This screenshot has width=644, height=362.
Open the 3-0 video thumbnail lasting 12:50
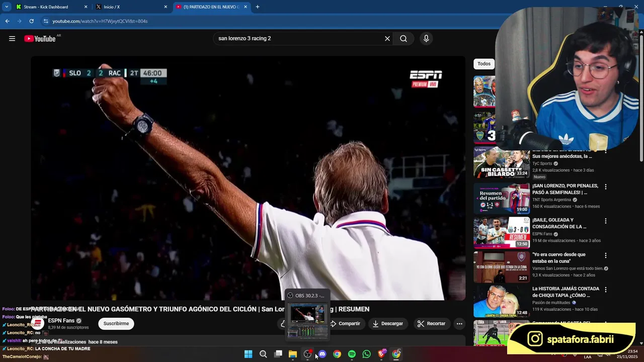[502, 233]
